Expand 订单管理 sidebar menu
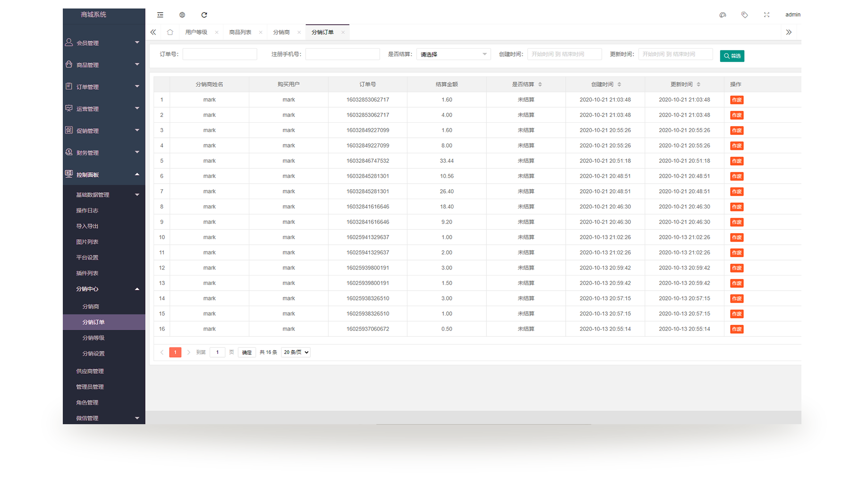This screenshot has height=486, width=868. [x=104, y=87]
